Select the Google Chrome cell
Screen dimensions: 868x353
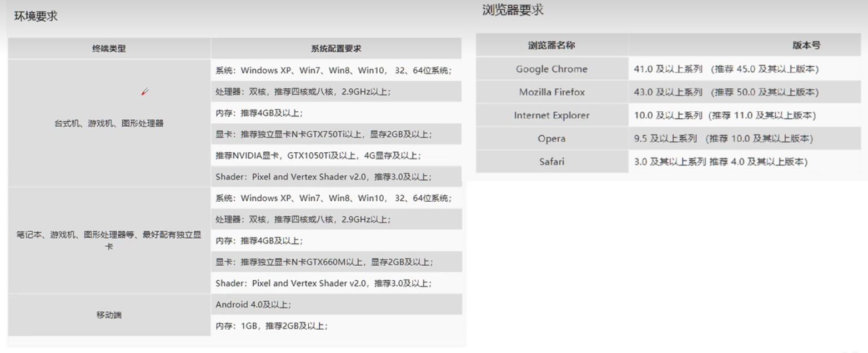551,69
